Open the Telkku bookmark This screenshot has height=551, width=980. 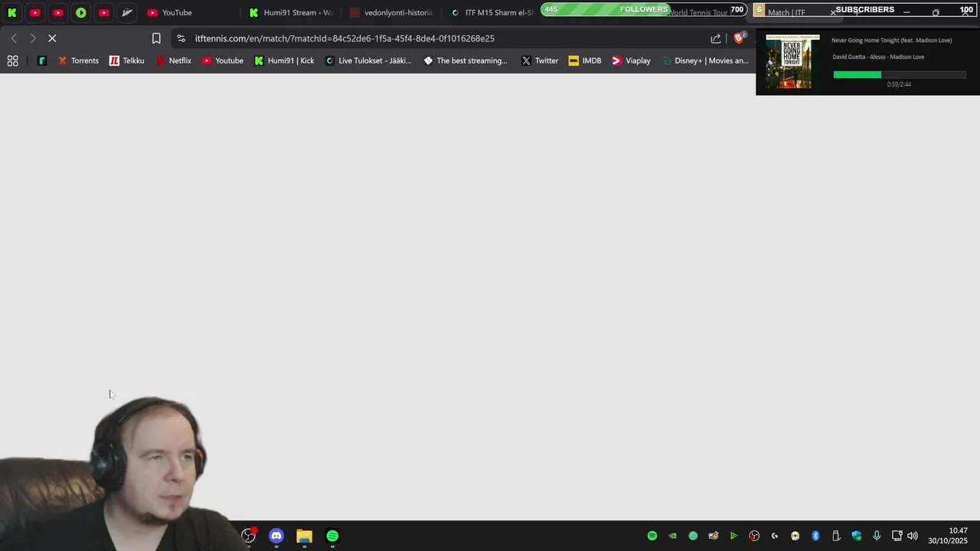pyautogui.click(x=126, y=60)
